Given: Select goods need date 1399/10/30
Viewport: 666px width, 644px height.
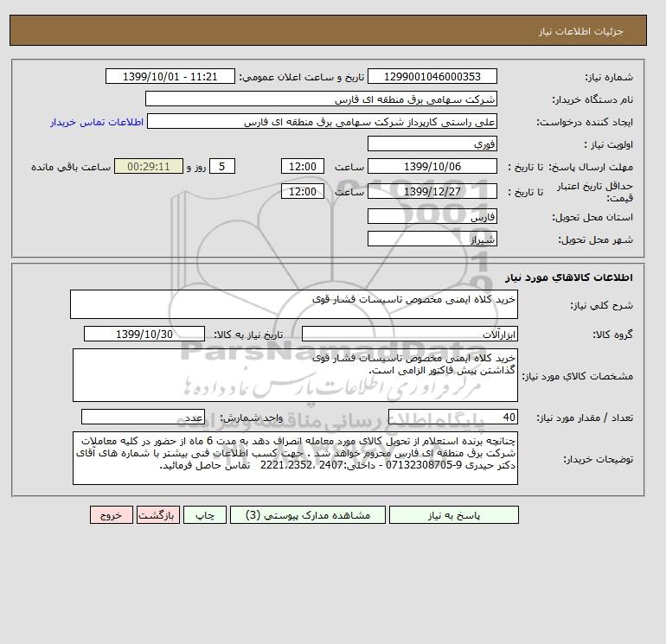Looking at the screenshot, I should pyautogui.click(x=144, y=334).
